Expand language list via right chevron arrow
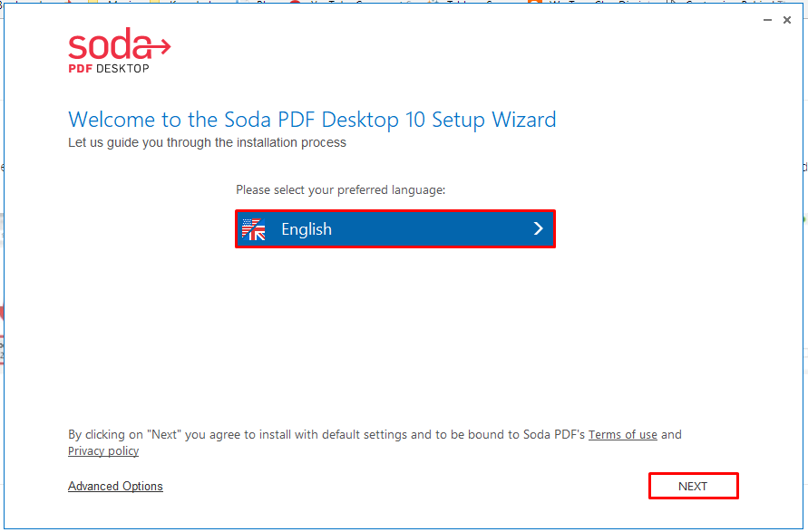This screenshot has width=808, height=532. (539, 228)
